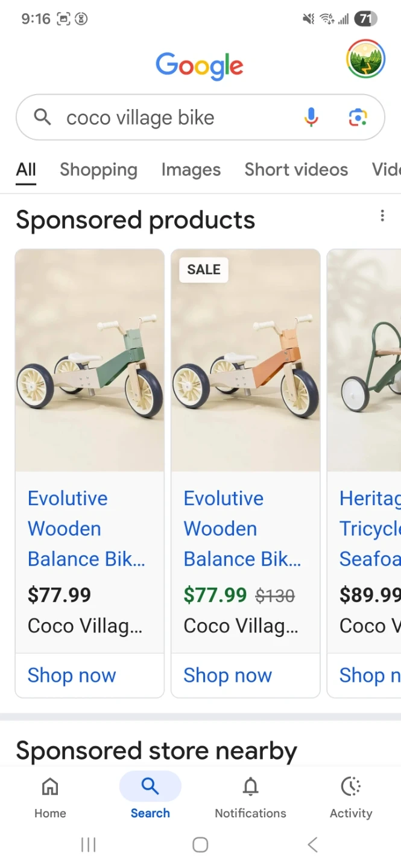Go to Home in bottom navigation
The image size is (401, 868).
(50, 797)
